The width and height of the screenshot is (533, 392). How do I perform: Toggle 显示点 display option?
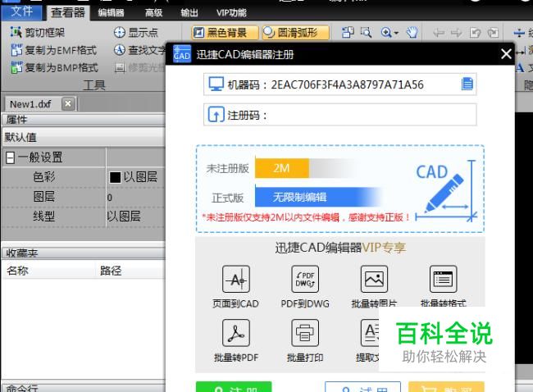pos(136,32)
